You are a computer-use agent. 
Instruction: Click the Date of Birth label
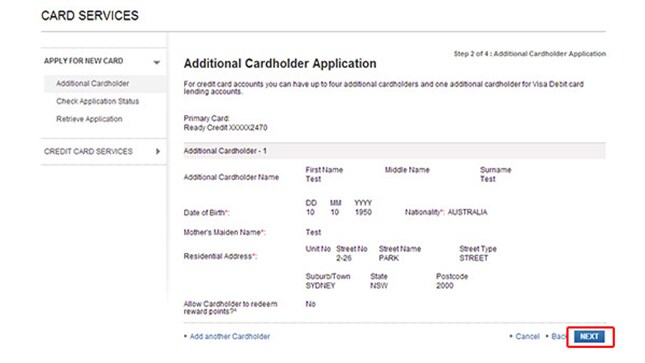pos(206,213)
